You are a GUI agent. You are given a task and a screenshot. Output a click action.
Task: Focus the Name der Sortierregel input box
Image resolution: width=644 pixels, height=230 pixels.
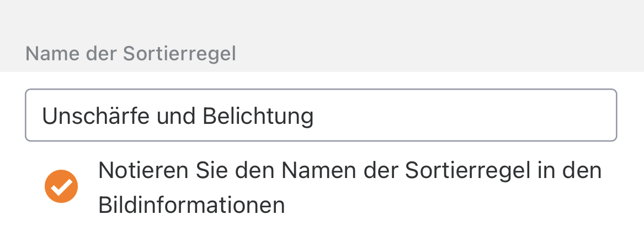pyautogui.click(x=320, y=116)
